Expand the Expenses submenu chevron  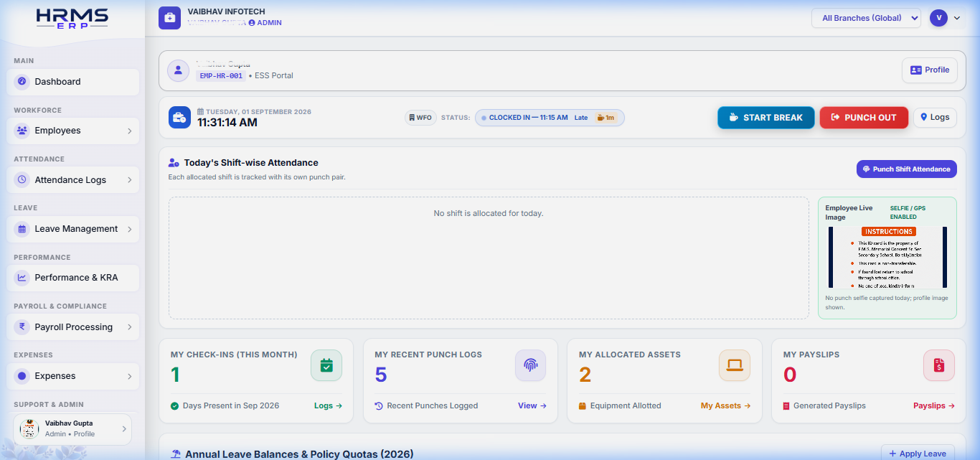coord(130,376)
